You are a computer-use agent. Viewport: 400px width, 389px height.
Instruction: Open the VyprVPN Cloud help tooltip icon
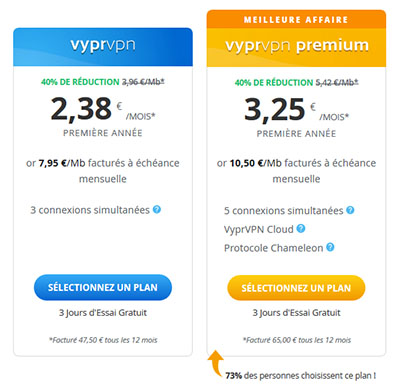[301, 229]
